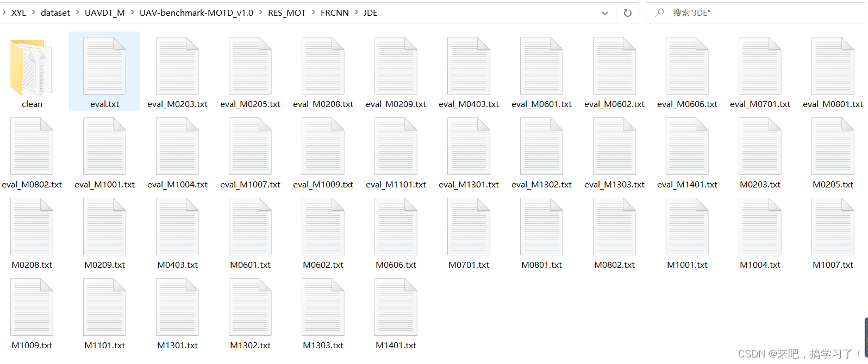The width and height of the screenshot is (868, 364).
Task: Open address bar history dropdown
Action: pos(605,13)
